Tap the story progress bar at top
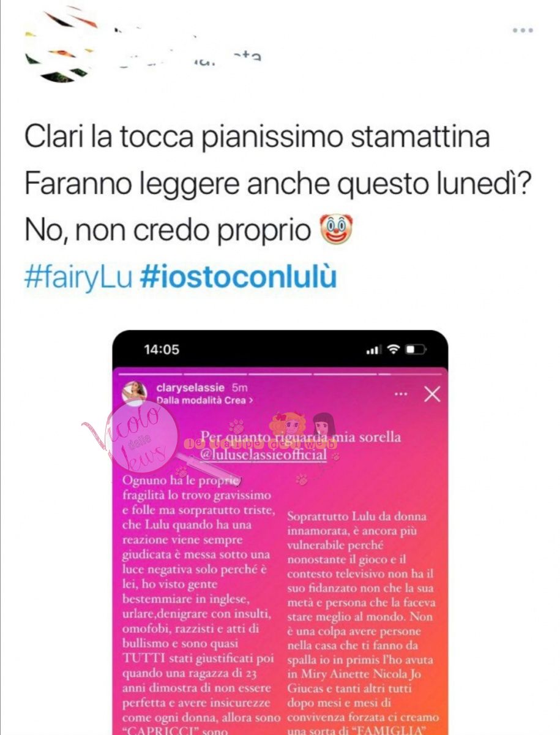560x735 pixels. 280,373
